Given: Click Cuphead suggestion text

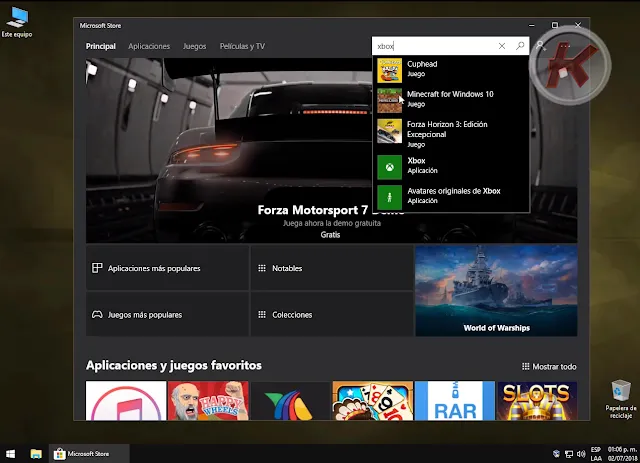Looking at the screenshot, I should tap(422, 68).
